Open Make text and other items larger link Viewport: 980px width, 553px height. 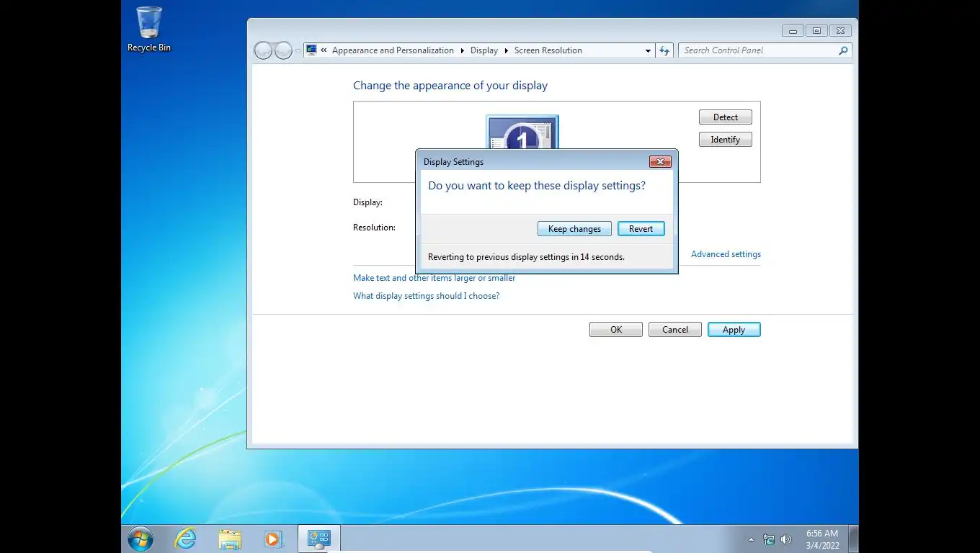(x=435, y=278)
